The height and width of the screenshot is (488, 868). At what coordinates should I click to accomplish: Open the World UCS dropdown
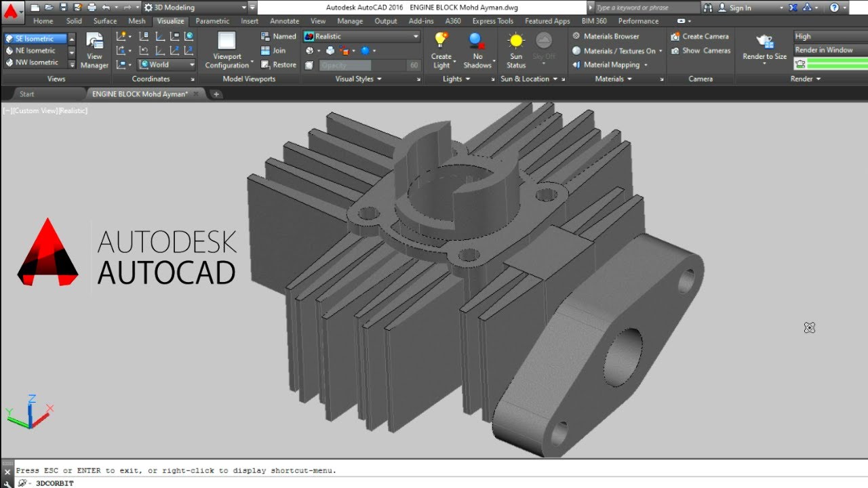coord(166,64)
